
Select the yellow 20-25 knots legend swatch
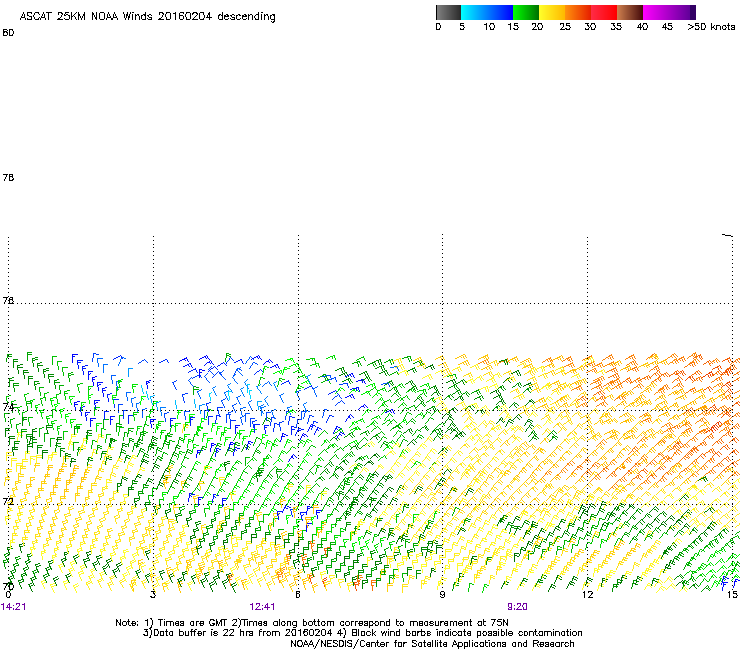pyautogui.click(x=552, y=12)
